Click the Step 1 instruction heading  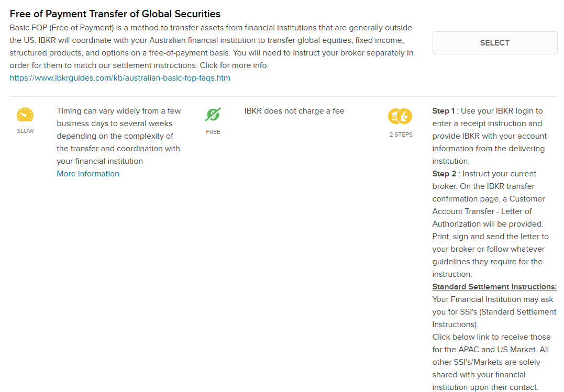(x=443, y=110)
